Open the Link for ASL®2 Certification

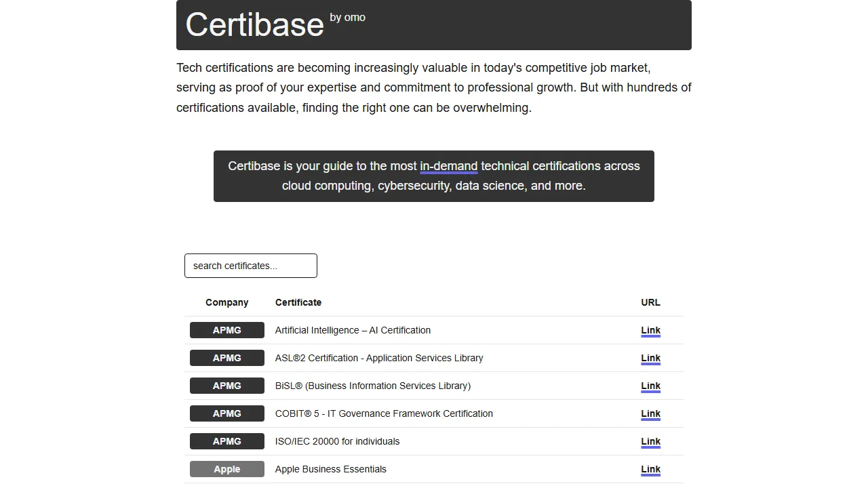point(650,358)
